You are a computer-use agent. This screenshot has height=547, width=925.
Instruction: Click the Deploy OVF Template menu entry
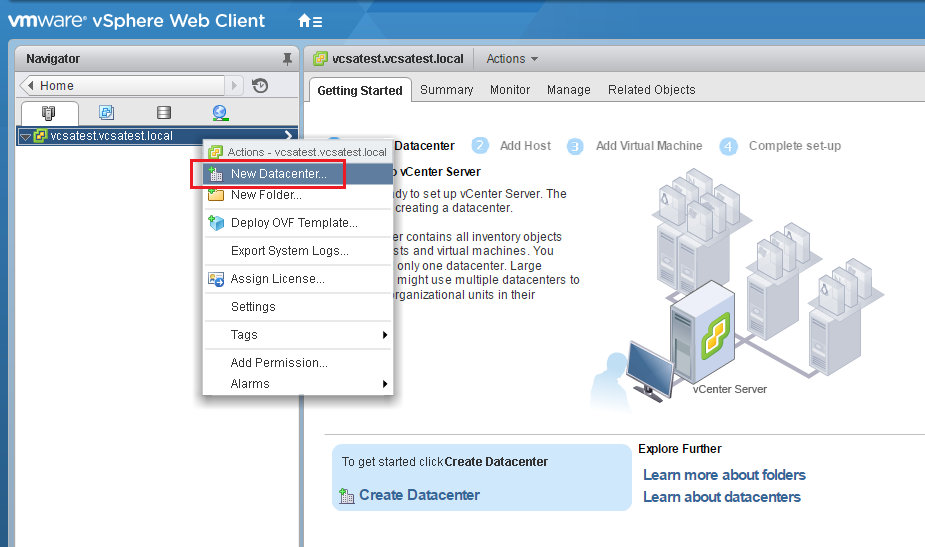pyautogui.click(x=293, y=223)
